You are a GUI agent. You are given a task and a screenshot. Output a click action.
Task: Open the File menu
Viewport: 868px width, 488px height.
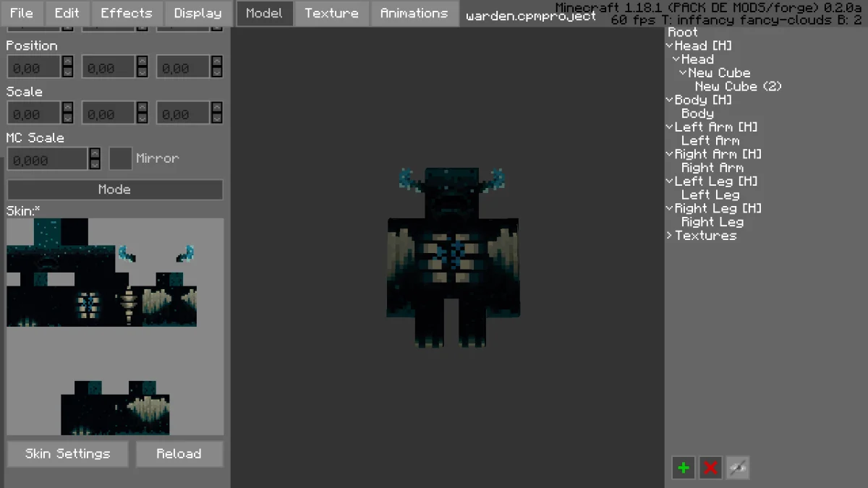(22, 13)
